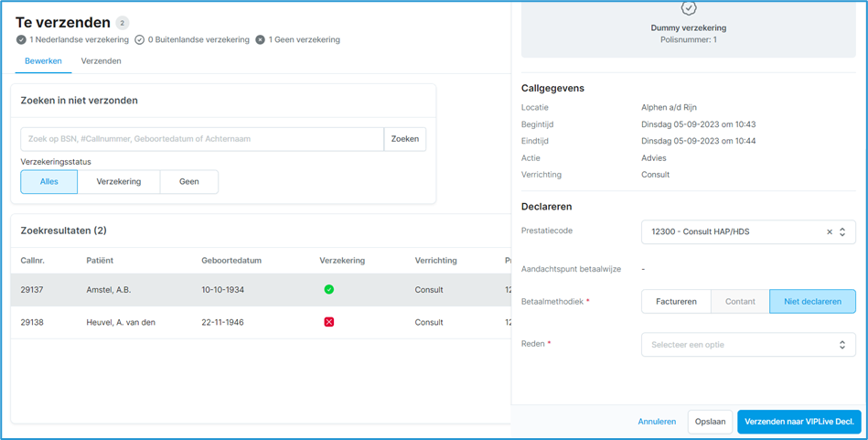The width and height of the screenshot is (868, 440).
Task: Select Factureren payment method
Action: [676, 301]
